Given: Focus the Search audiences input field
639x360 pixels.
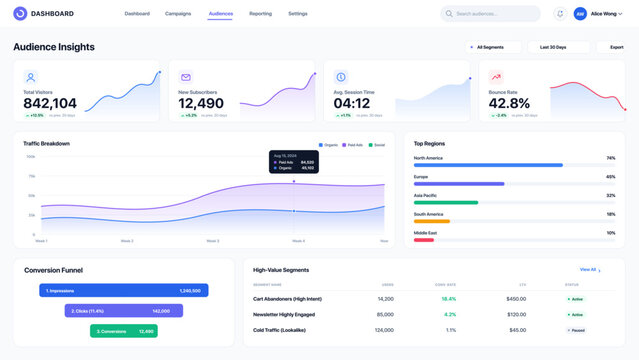Looking at the screenshot, I should pos(490,14).
